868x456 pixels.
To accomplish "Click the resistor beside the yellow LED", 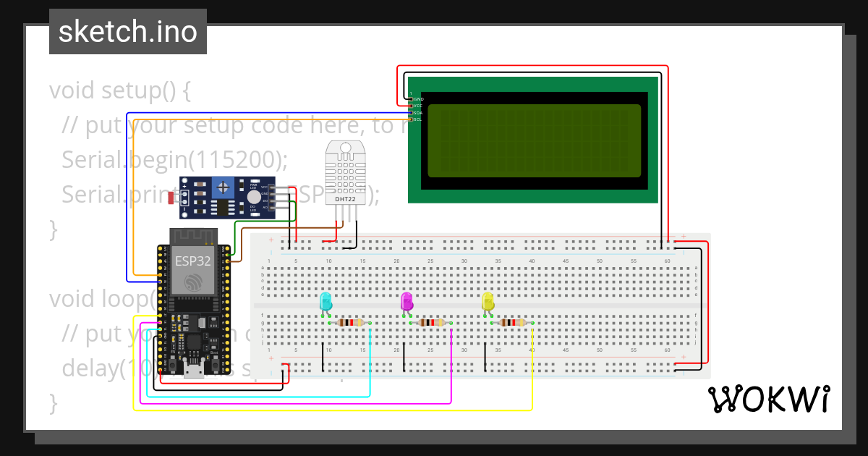I will (x=512, y=323).
